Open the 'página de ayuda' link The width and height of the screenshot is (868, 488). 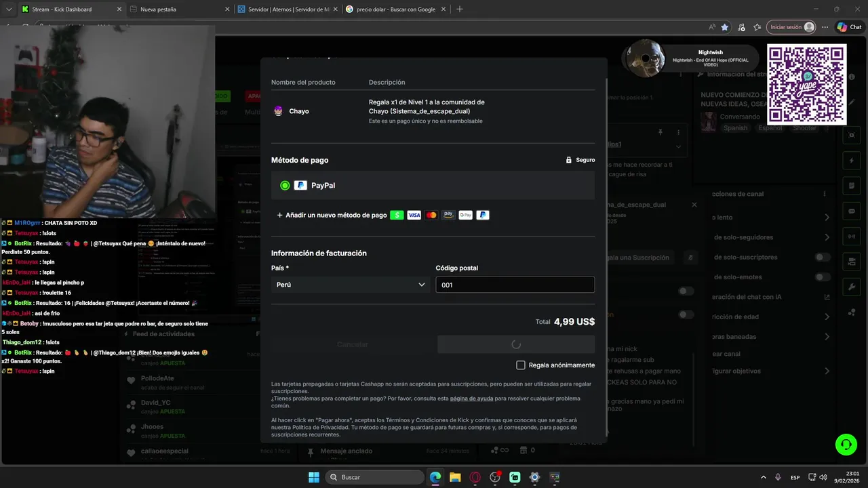(x=471, y=399)
